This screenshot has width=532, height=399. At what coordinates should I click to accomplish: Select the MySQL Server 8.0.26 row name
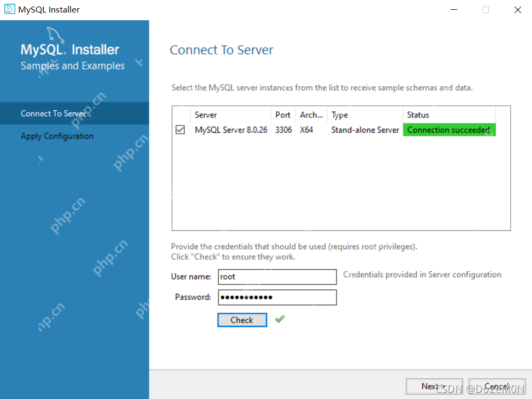click(231, 130)
